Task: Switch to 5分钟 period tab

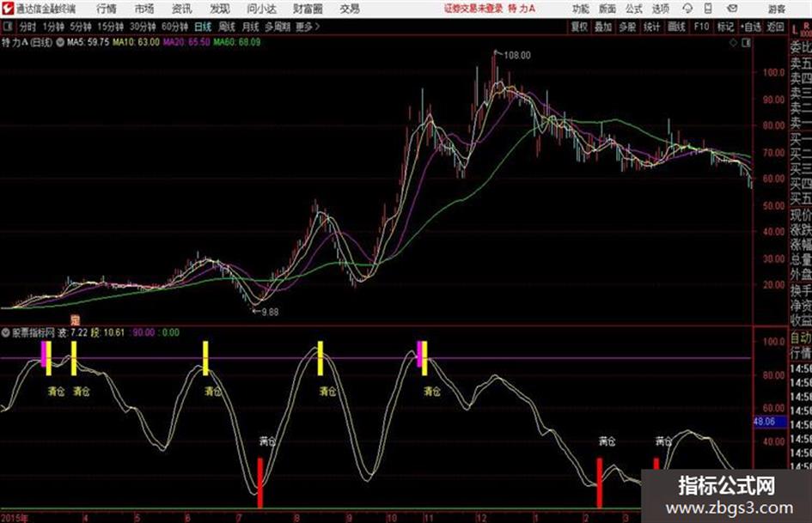Action: click(x=81, y=27)
